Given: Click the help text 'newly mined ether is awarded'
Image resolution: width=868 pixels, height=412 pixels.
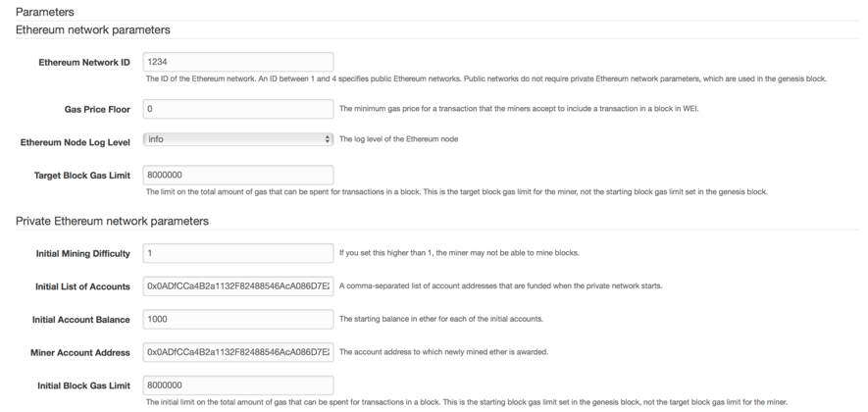Looking at the screenshot, I should click(443, 351).
